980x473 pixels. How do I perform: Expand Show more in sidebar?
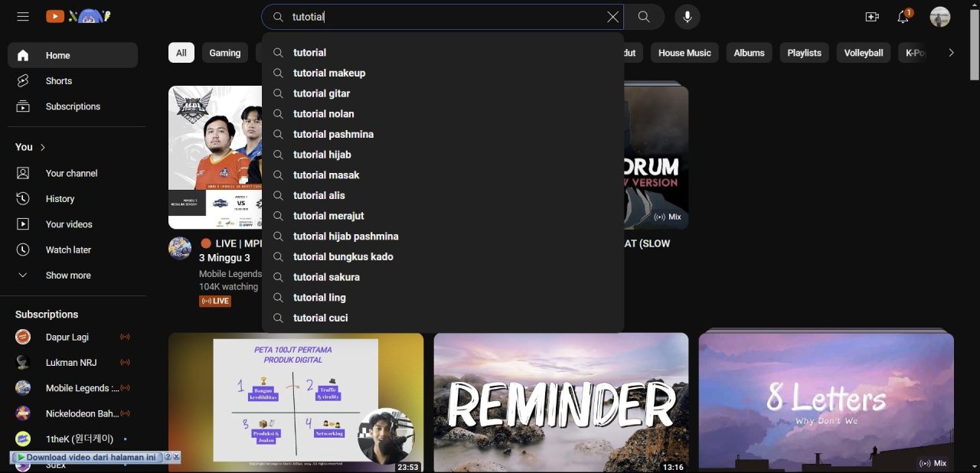67,276
